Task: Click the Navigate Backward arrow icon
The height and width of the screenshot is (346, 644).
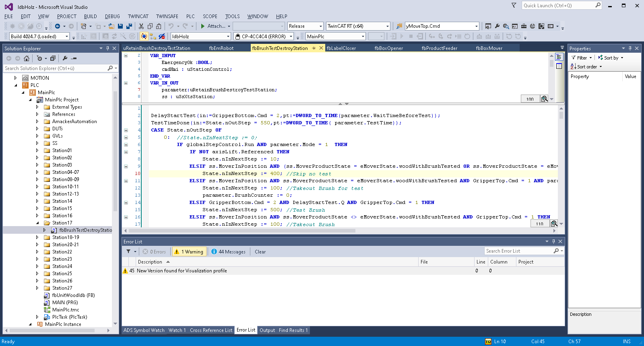Action: (x=58, y=26)
